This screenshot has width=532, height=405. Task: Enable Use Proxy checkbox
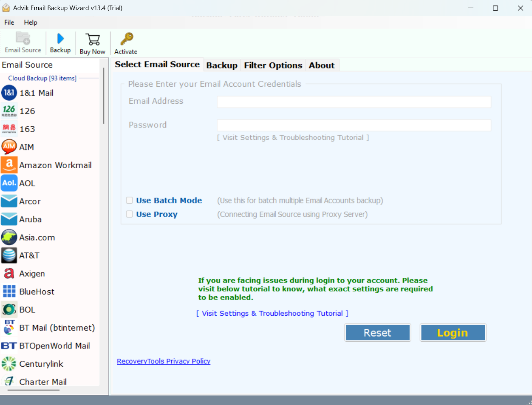click(x=130, y=214)
